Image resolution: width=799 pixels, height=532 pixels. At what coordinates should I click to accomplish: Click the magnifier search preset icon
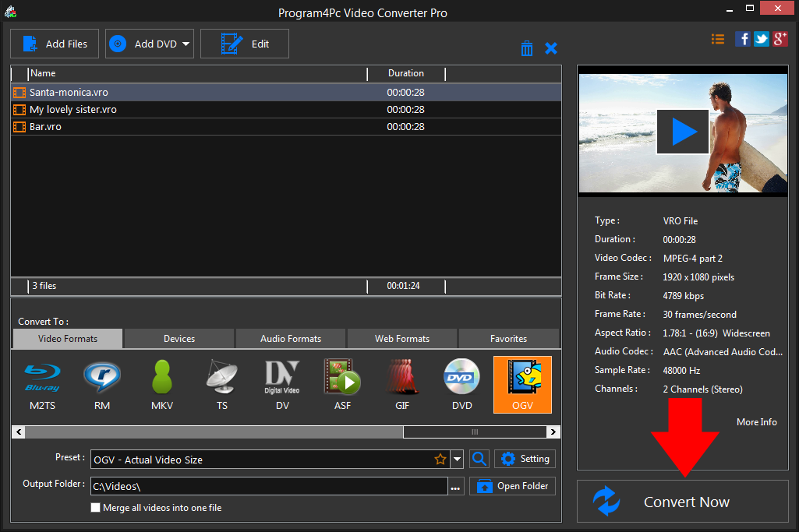click(479, 459)
